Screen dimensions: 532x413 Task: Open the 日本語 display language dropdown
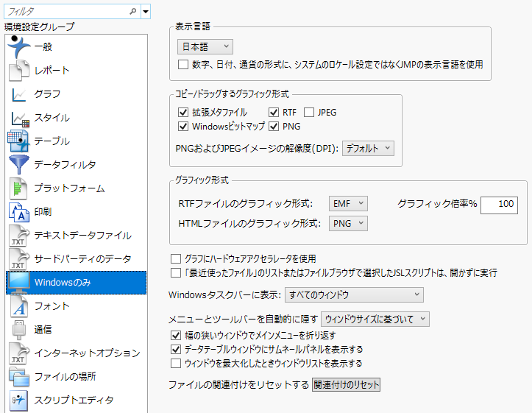coord(205,46)
